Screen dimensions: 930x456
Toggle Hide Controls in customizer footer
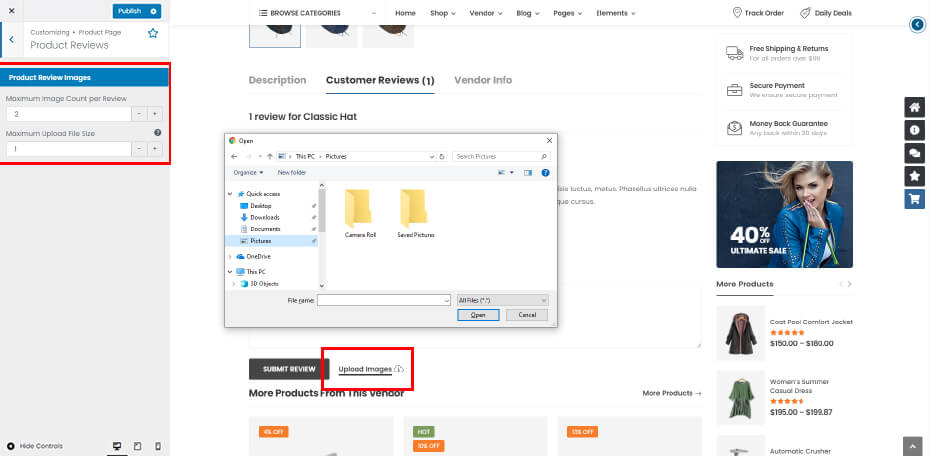point(35,445)
